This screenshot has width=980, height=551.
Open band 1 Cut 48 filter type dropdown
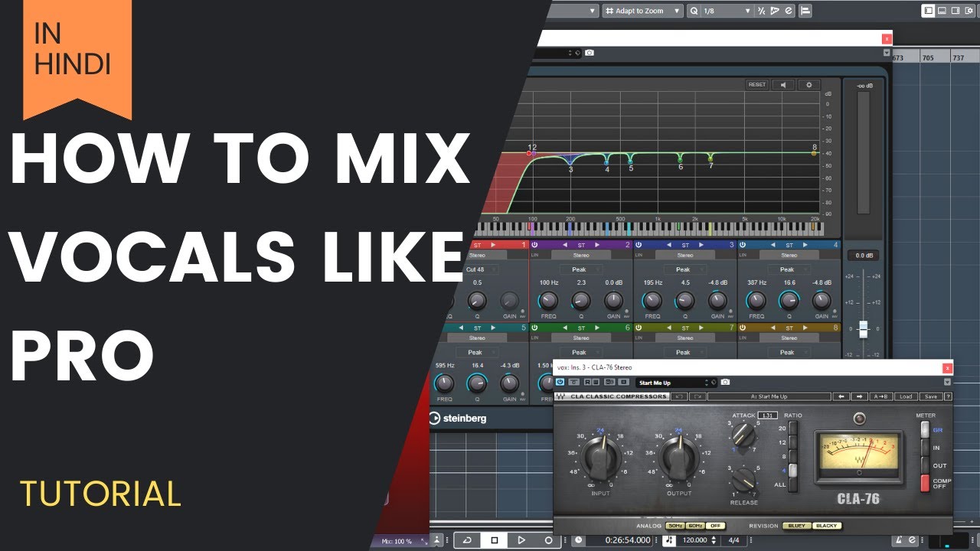[480, 269]
